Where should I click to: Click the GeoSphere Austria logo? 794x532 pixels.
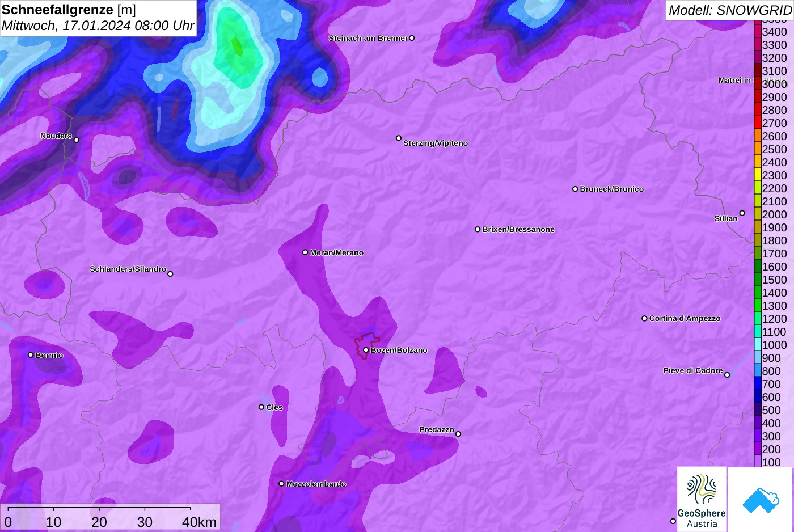point(702,500)
